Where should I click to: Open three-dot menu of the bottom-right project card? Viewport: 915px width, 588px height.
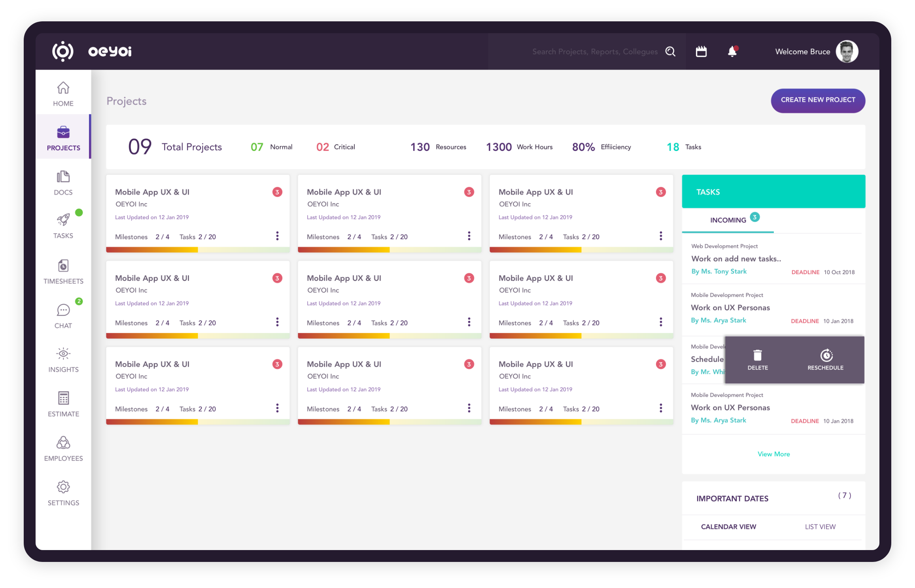click(x=660, y=408)
